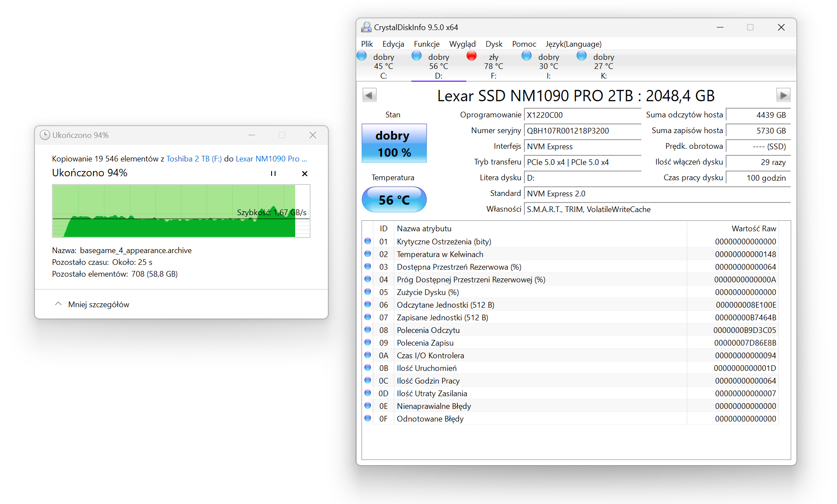Cancel the copy with the X icon
Viewport: 837px width, 504px height.
coord(305,174)
